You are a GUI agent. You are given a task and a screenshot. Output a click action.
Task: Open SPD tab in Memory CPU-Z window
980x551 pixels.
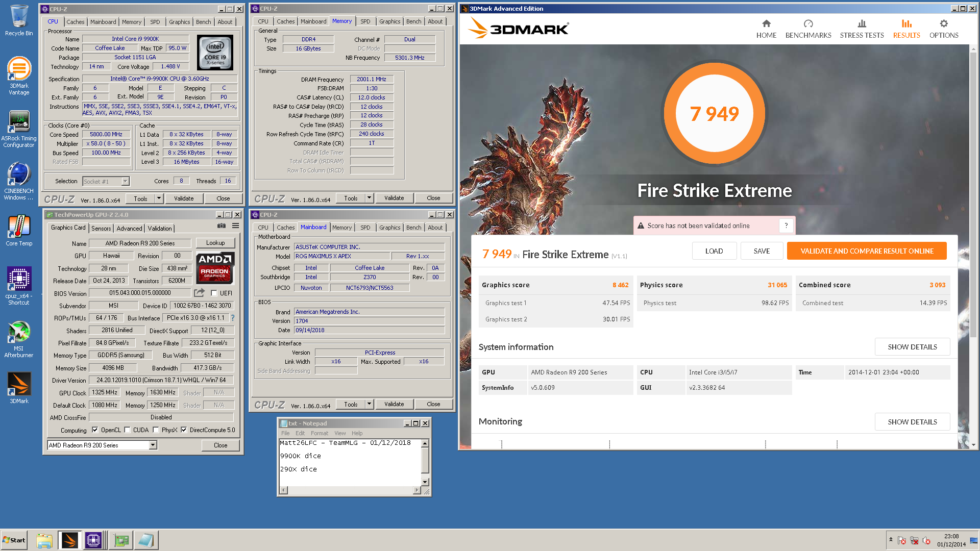tap(365, 21)
